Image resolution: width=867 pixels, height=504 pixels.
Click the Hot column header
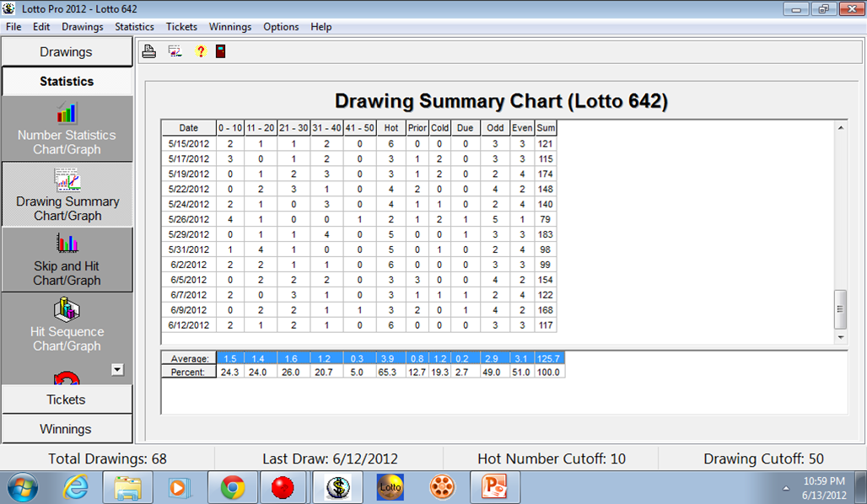[x=391, y=127]
